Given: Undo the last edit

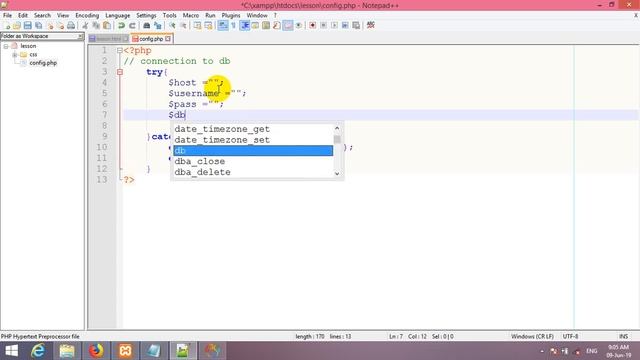Looking at the screenshot, I should pyautogui.click(x=121, y=25).
